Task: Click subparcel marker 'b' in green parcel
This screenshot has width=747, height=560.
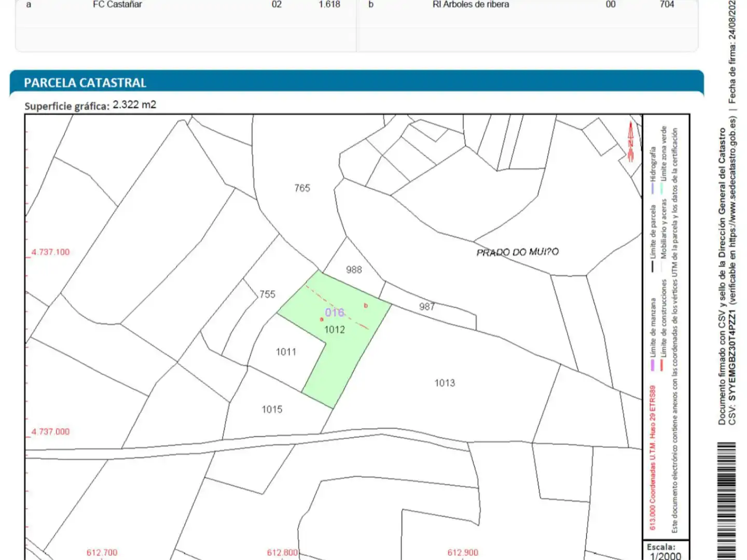Action: click(366, 306)
